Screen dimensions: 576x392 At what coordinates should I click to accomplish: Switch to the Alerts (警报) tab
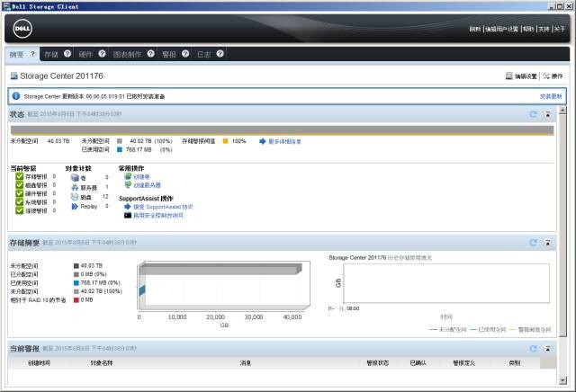tap(169, 54)
